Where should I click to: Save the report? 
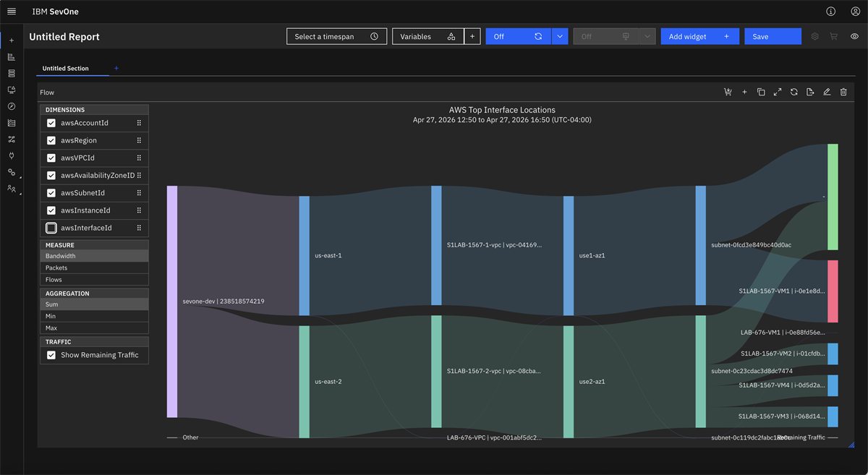pyautogui.click(x=773, y=36)
